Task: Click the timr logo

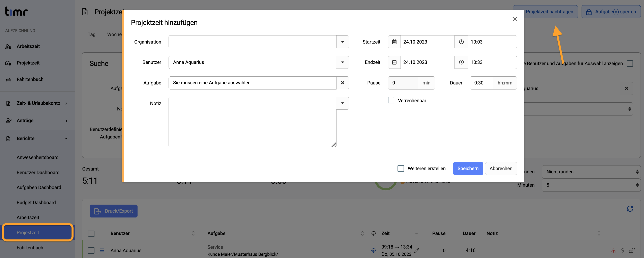Action: click(17, 11)
